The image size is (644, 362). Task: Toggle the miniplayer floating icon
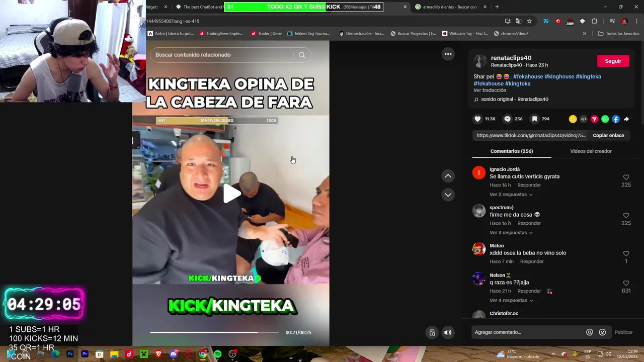coord(432,332)
